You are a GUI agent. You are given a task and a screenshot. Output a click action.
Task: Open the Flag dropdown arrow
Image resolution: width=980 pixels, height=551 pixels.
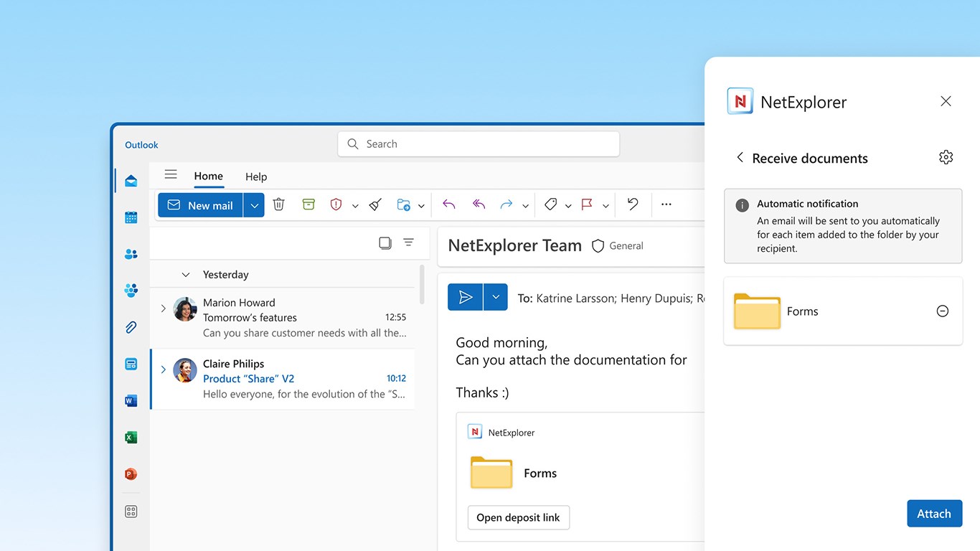pyautogui.click(x=606, y=206)
